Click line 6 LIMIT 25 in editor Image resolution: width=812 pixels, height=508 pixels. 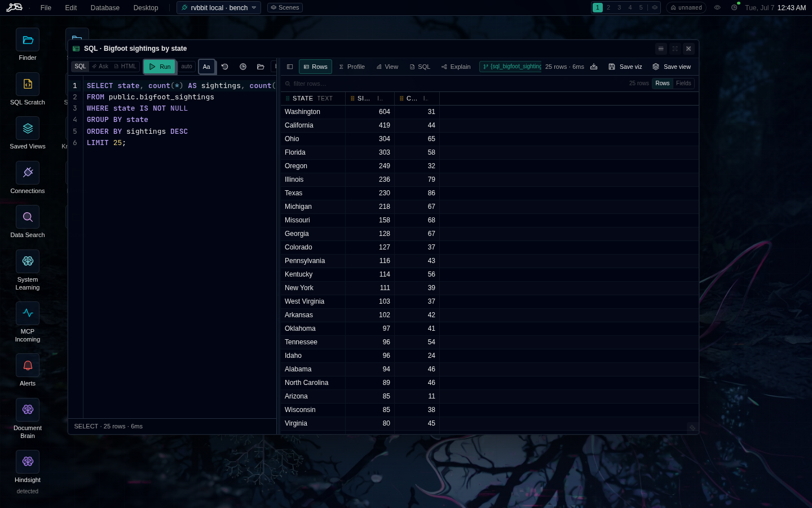pyautogui.click(x=106, y=143)
